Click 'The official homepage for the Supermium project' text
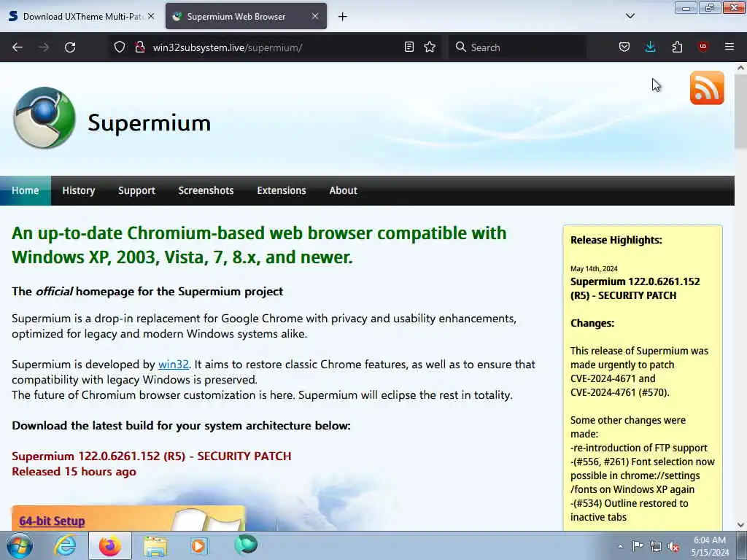The image size is (747, 560). click(147, 292)
